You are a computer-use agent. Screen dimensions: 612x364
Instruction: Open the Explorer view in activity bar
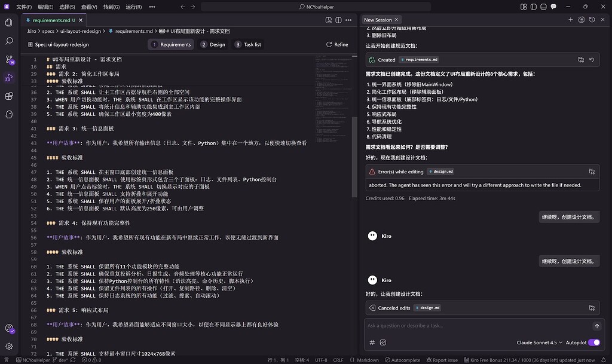(9, 23)
